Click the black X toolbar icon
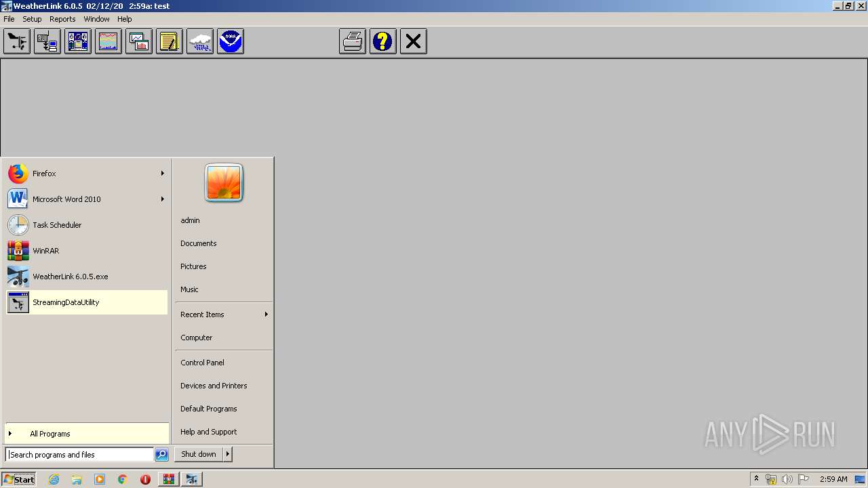Image resolution: width=868 pixels, height=488 pixels. [x=414, y=41]
